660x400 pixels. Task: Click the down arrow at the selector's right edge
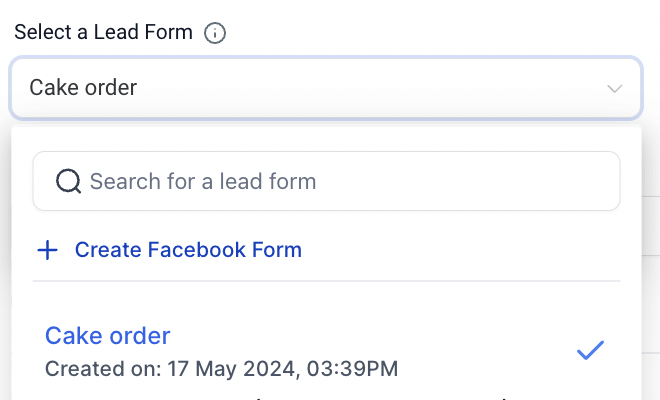tap(615, 89)
